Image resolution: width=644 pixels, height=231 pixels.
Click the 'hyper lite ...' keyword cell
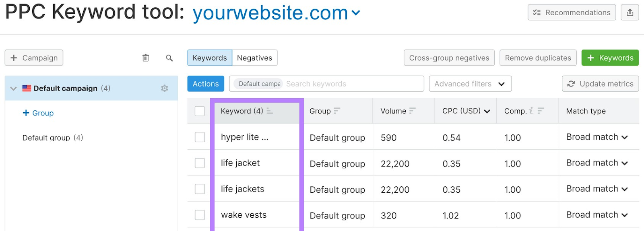pyautogui.click(x=244, y=137)
